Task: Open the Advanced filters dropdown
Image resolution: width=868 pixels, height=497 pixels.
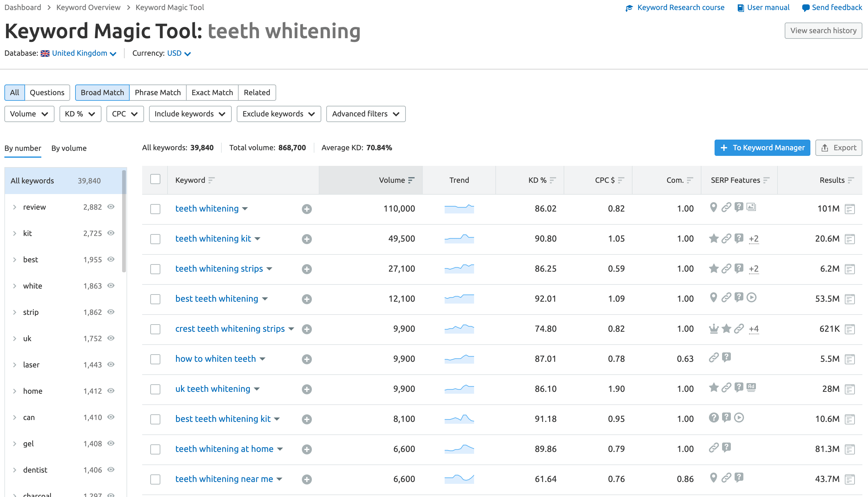Action: coord(366,114)
